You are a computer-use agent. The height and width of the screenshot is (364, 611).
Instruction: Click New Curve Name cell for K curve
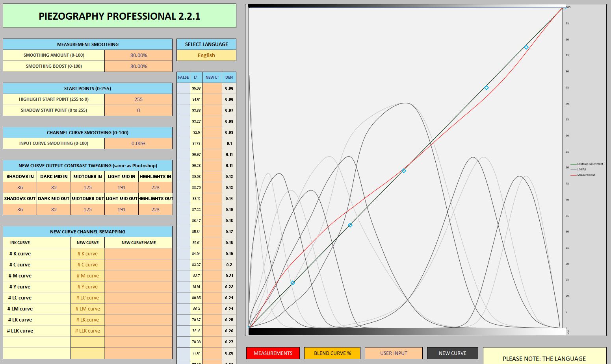(138, 254)
